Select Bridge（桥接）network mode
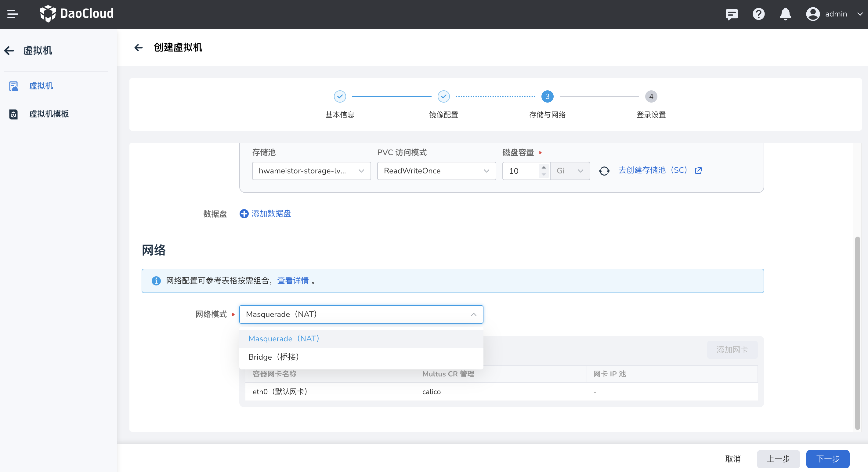This screenshot has height=472, width=868. pos(273,357)
